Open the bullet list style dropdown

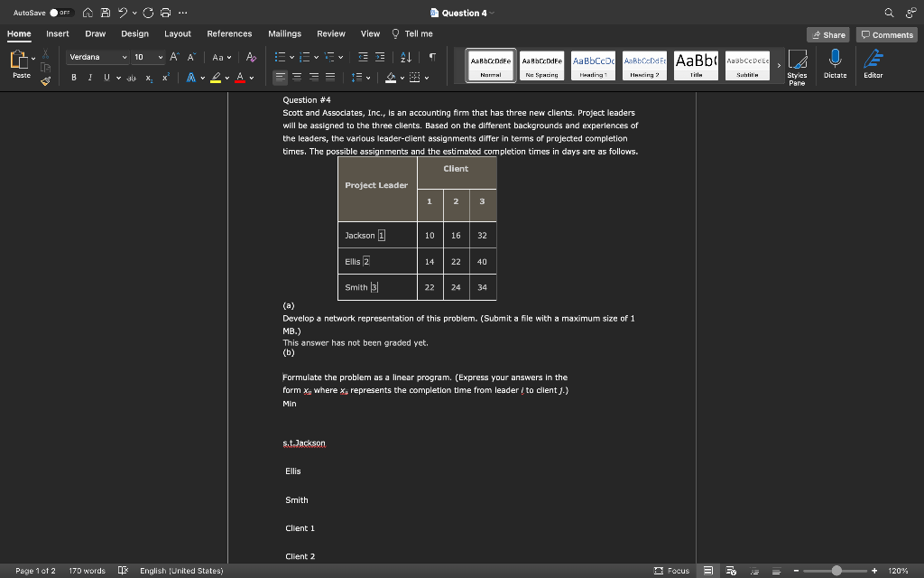292,56
